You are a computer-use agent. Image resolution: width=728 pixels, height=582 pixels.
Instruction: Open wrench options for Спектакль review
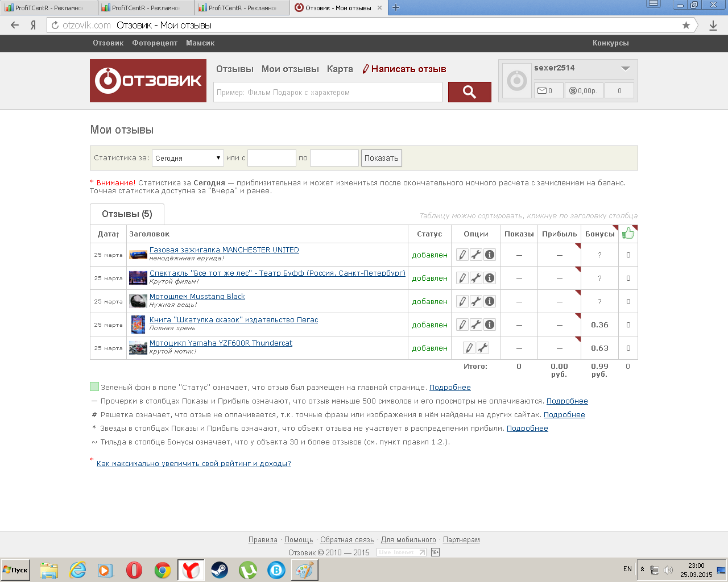coord(476,278)
